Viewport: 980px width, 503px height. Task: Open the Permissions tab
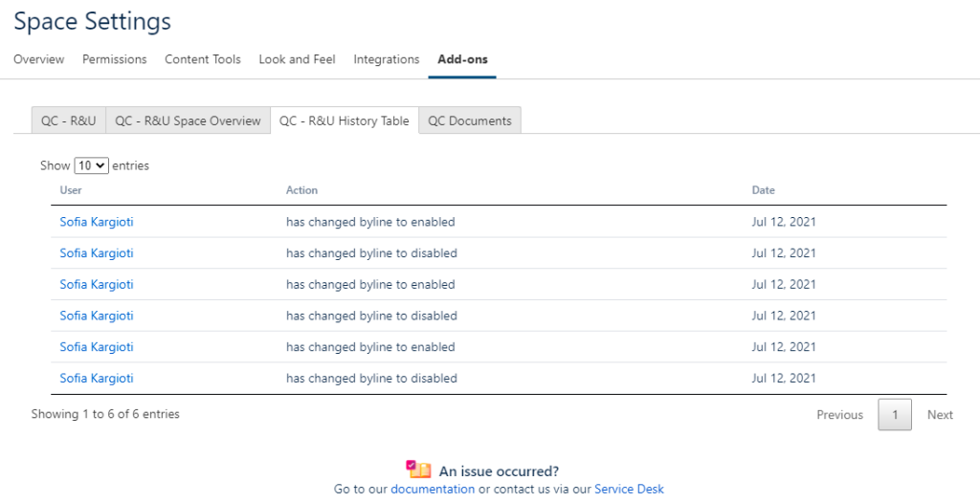pyautogui.click(x=115, y=59)
